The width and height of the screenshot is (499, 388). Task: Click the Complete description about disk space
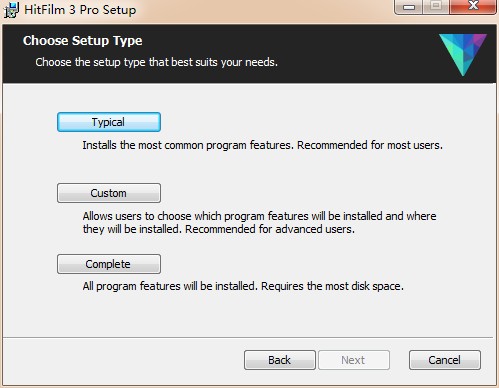(x=243, y=286)
